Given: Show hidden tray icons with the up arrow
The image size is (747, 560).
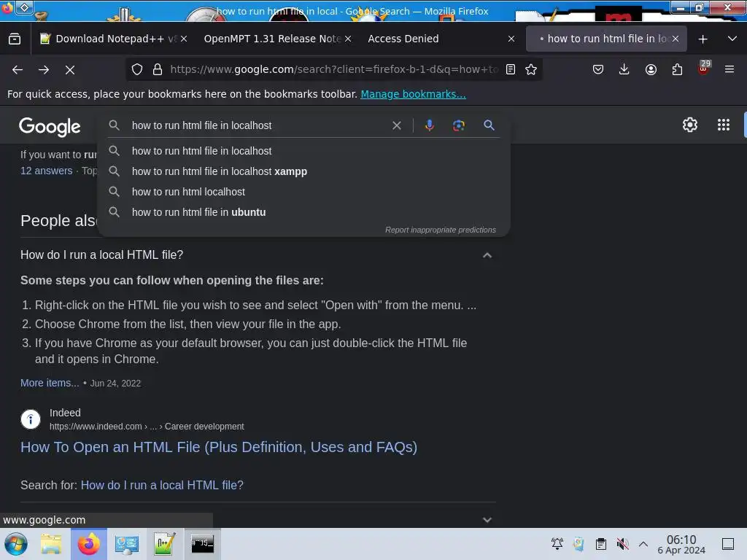Looking at the screenshot, I should tap(643, 544).
